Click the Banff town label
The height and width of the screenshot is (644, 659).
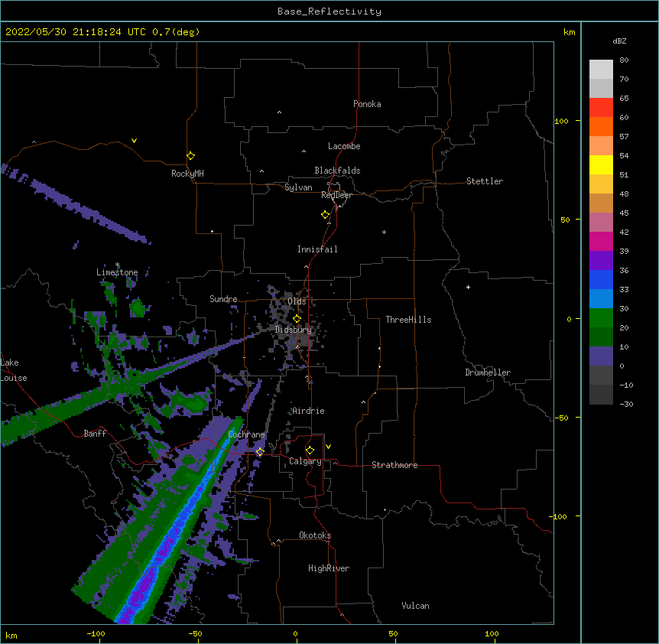95,434
